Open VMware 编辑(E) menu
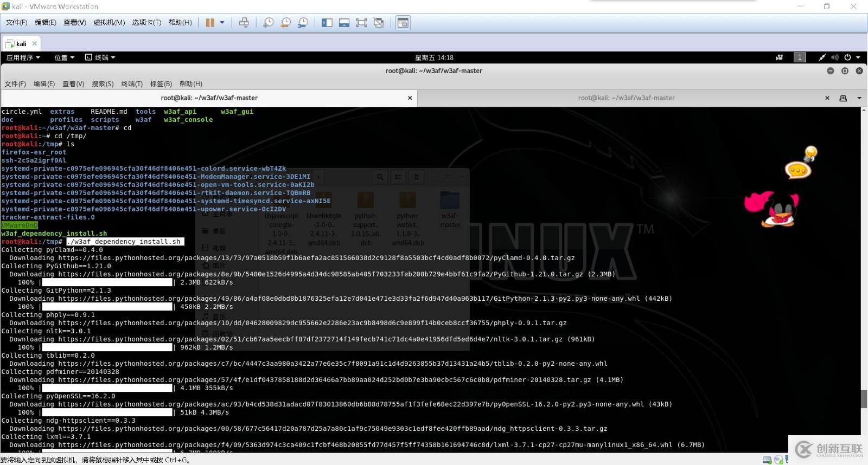 click(46, 23)
